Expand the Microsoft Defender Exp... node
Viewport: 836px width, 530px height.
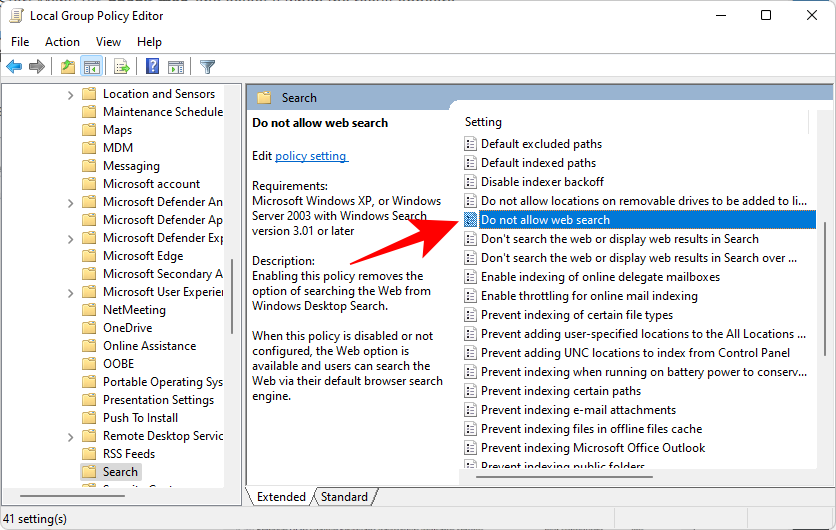pos(70,239)
